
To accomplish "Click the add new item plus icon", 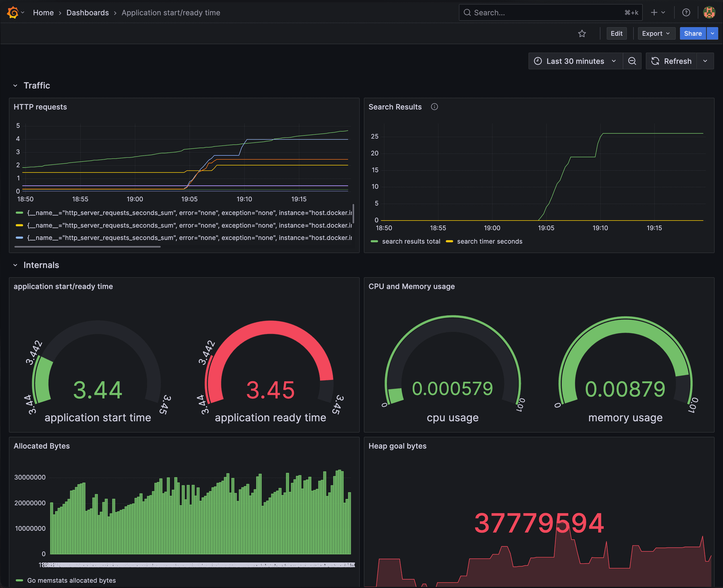I will pos(654,12).
